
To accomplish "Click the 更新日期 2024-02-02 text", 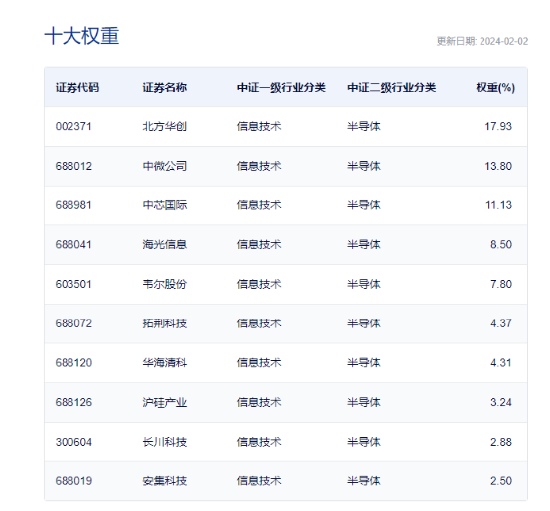I will click(x=482, y=41).
